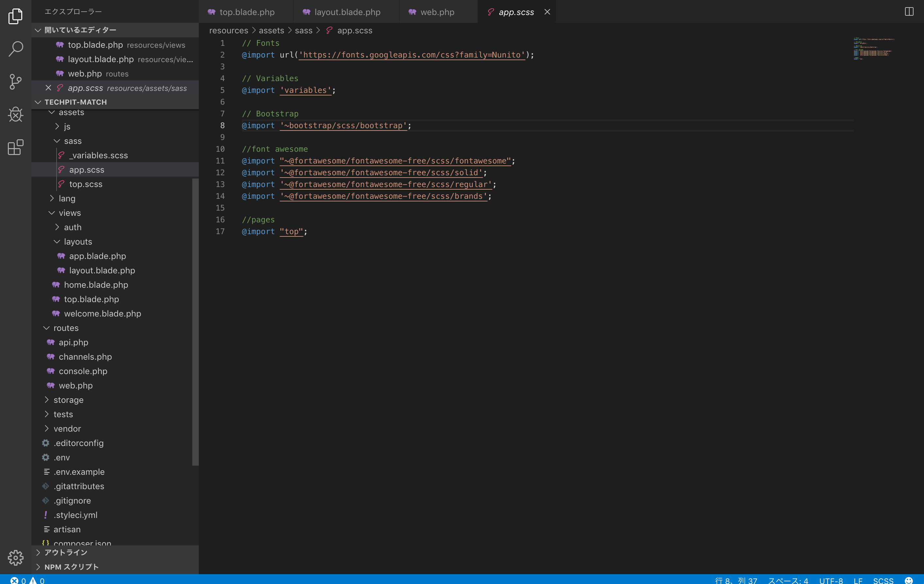Open the .styleci.yml file

(x=115, y=515)
